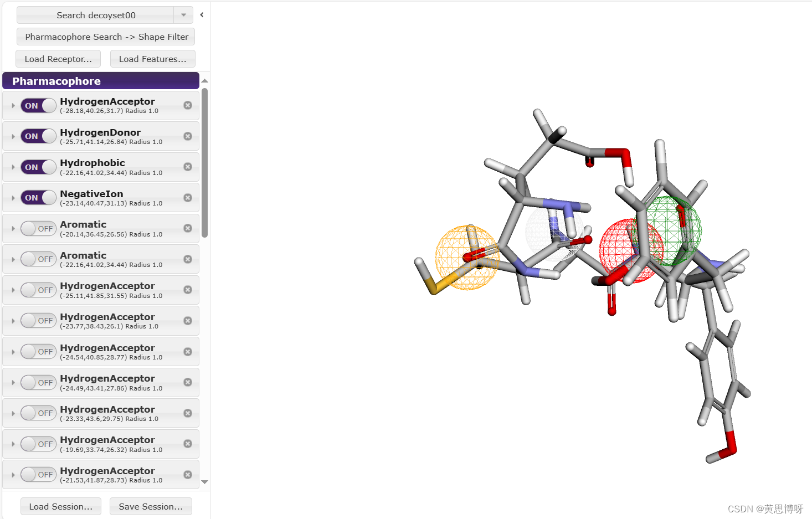Image resolution: width=812 pixels, height=519 pixels.
Task: Click the scrollbar down arrow
Action: click(x=205, y=482)
